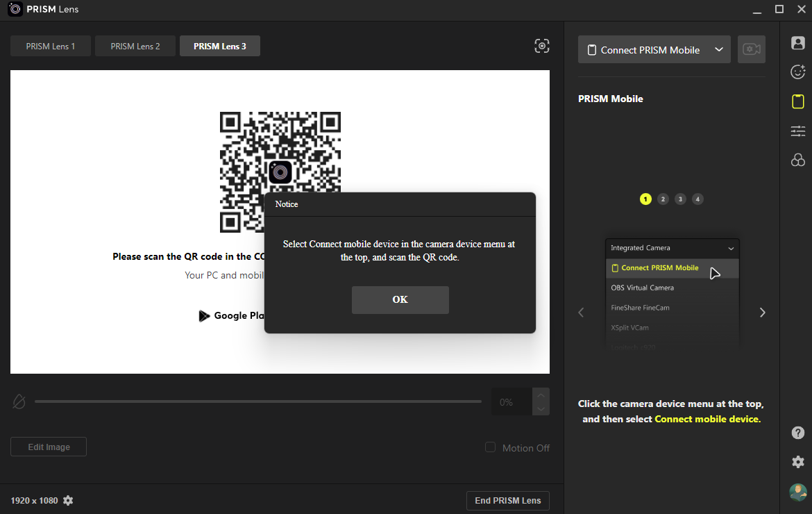Click the screenshot capture icon above preview
This screenshot has height=514, width=812.
pyautogui.click(x=542, y=46)
